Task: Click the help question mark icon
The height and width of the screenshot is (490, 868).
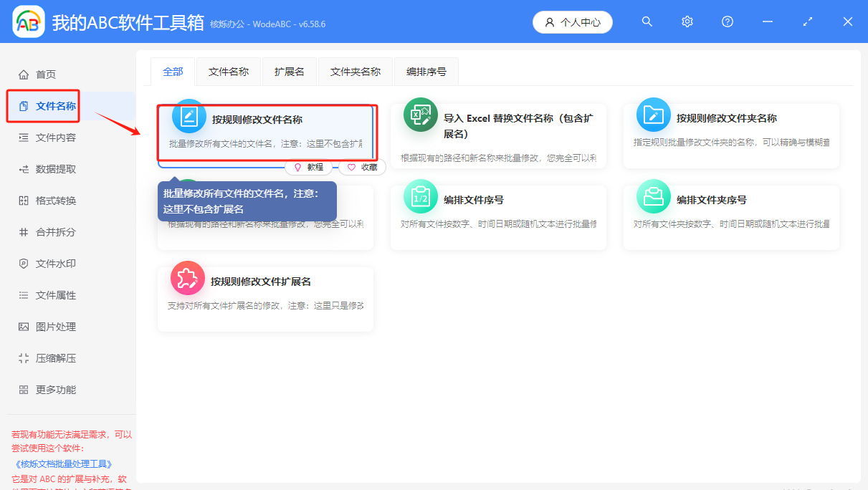Action: (x=727, y=21)
